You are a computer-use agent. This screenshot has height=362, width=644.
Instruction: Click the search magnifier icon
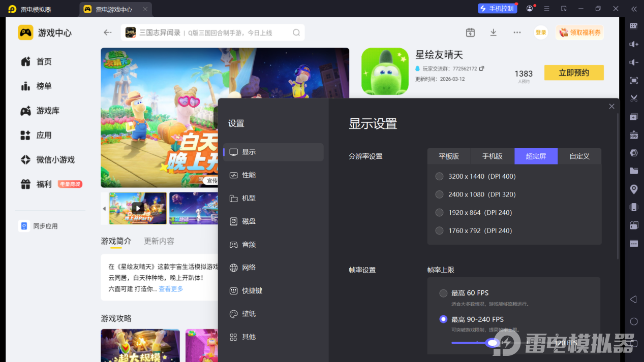click(296, 32)
